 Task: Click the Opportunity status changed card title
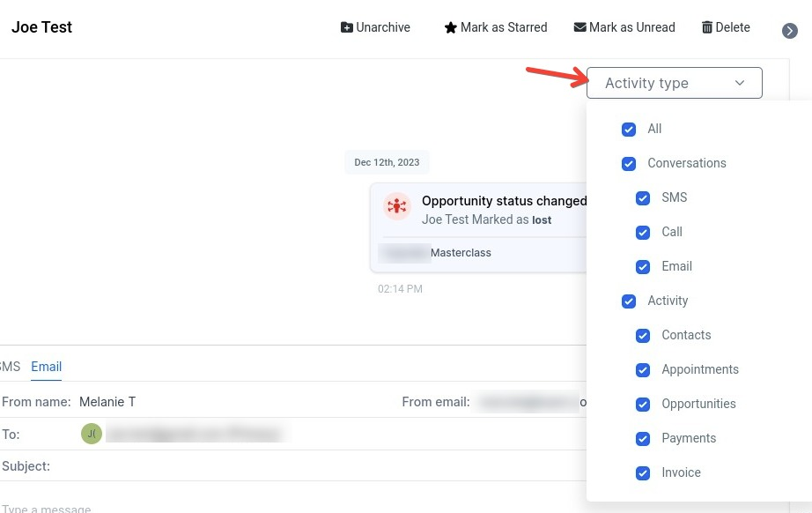click(x=504, y=201)
